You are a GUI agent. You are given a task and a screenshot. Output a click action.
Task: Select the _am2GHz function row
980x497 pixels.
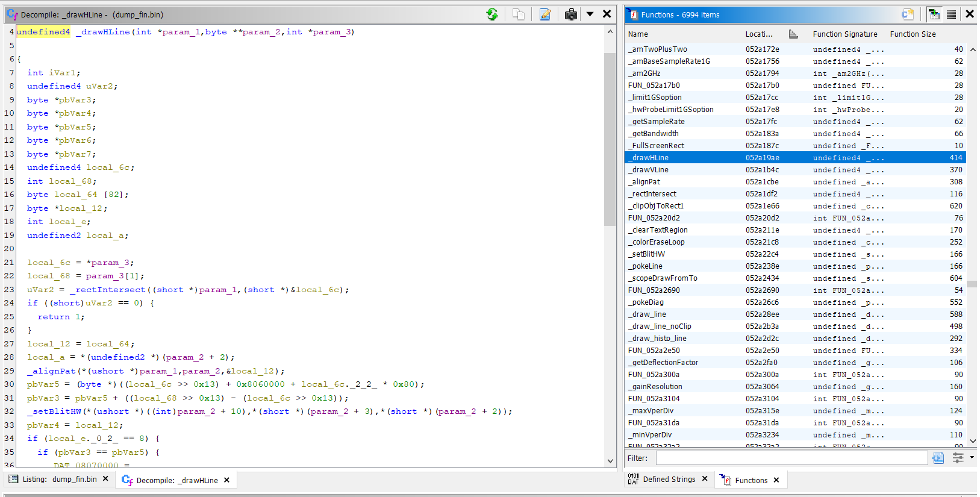tap(795, 73)
